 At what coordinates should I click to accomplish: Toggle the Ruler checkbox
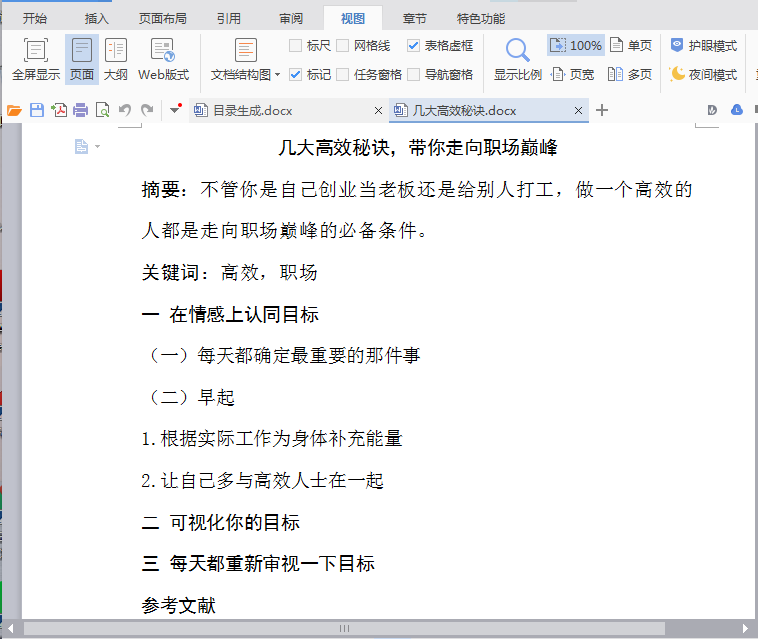pyautogui.click(x=295, y=45)
